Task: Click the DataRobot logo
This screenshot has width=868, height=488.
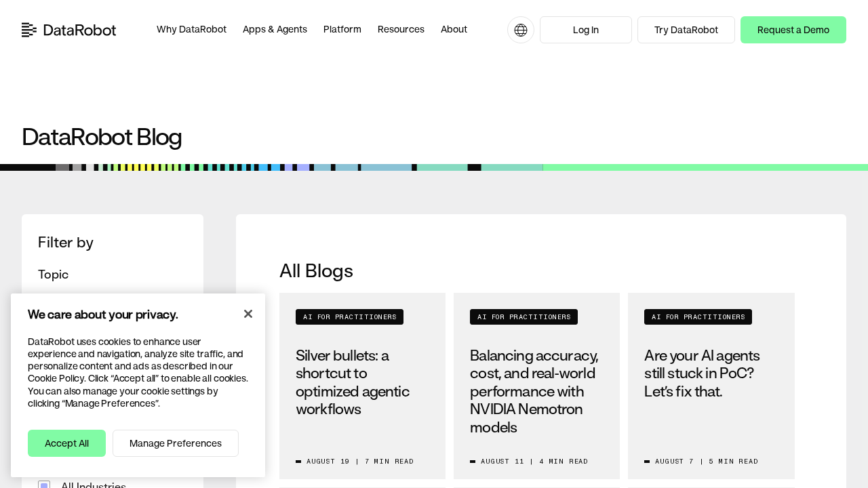Action: coord(68,30)
